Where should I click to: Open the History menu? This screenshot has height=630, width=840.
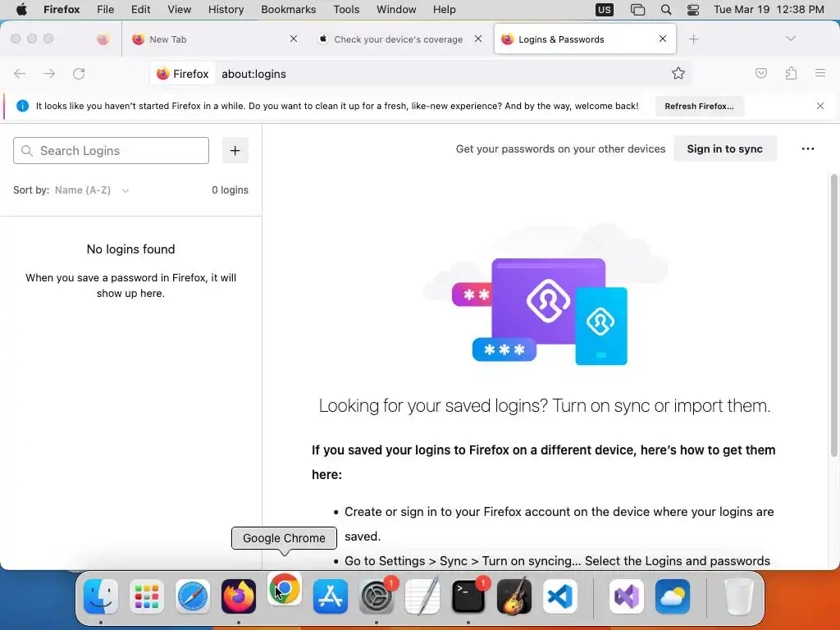pos(226,10)
